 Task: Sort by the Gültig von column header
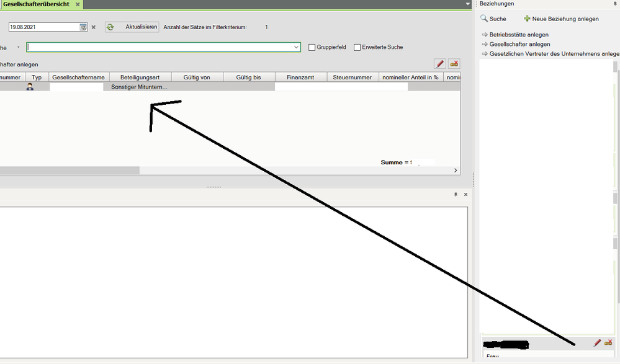click(x=197, y=77)
